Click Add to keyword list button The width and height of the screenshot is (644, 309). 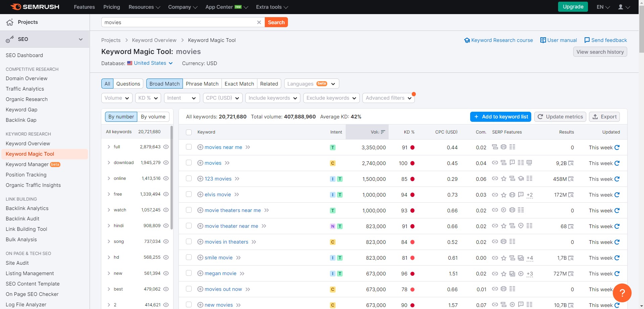click(x=501, y=117)
